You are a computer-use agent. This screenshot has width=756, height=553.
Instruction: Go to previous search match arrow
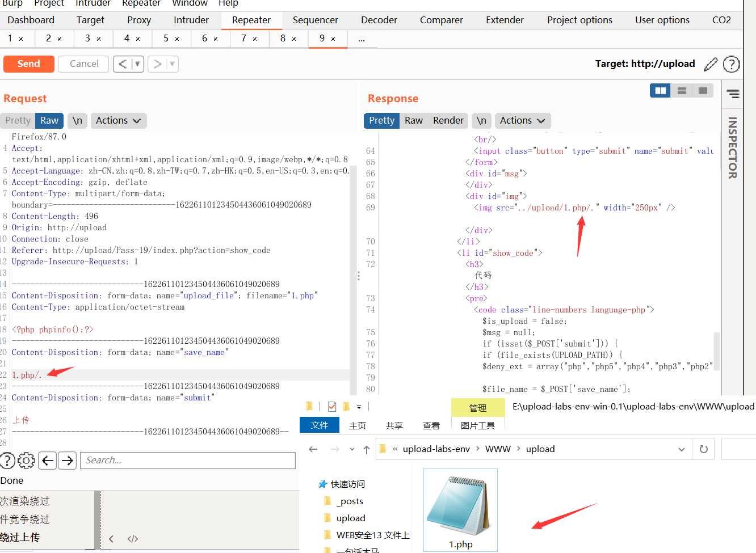coord(48,461)
